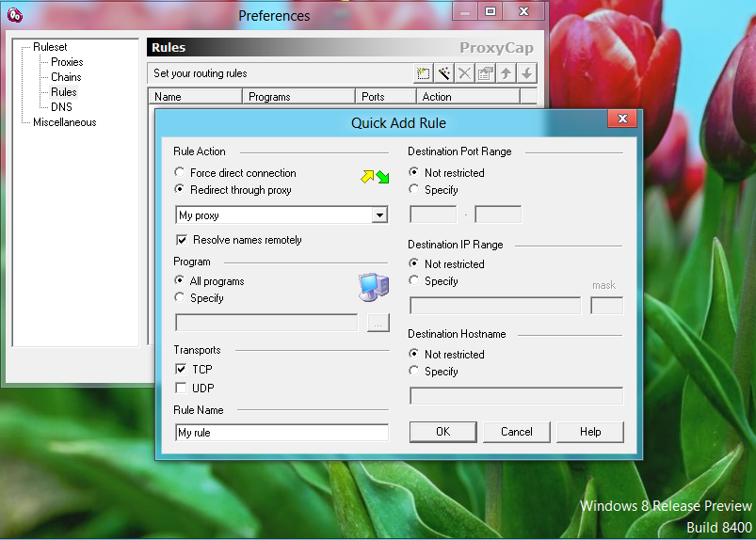This screenshot has height=540, width=756.
Task: Click the New rule toolbar icon
Action: click(x=424, y=73)
